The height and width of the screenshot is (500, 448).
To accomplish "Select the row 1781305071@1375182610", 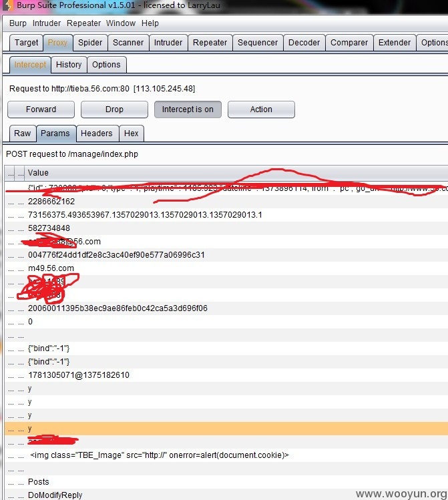I will pos(226,375).
